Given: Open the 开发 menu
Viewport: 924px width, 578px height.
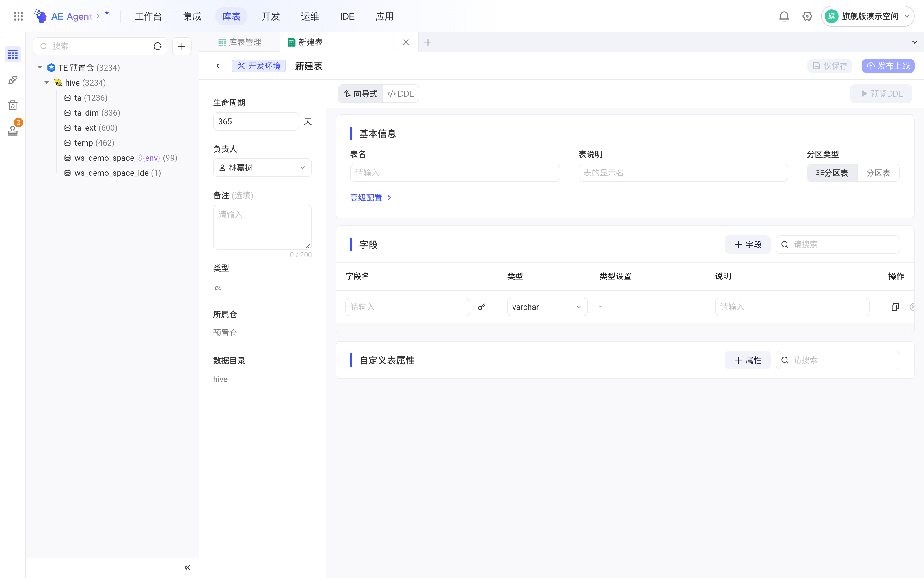Looking at the screenshot, I should [x=271, y=16].
